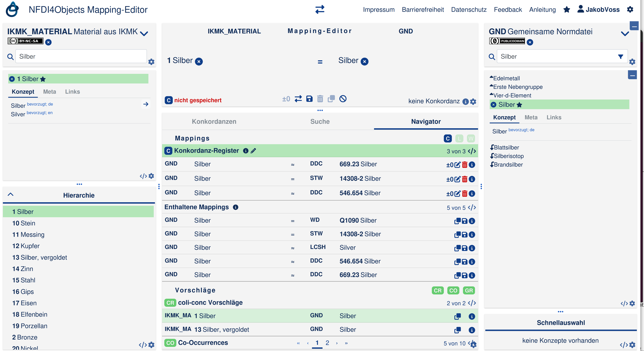Delete the current mapping with trash icon
This screenshot has width=644, height=351.
pyautogui.click(x=320, y=99)
